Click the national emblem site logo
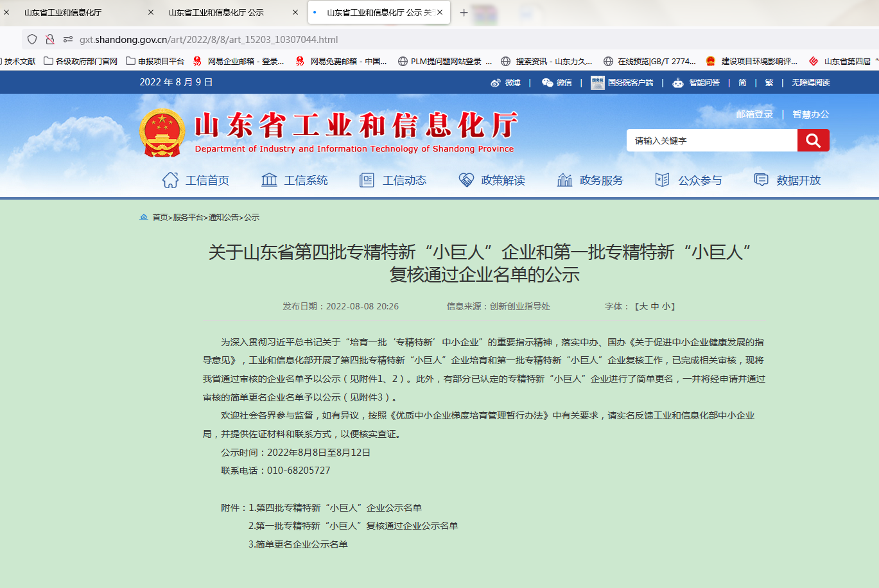The width and height of the screenshot is (879, 588). 162,132
